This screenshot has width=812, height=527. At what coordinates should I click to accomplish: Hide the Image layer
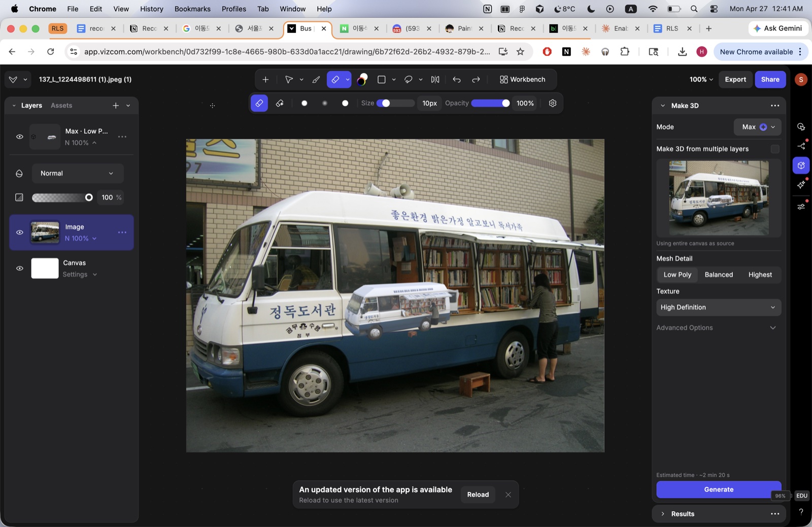point(19,232)
